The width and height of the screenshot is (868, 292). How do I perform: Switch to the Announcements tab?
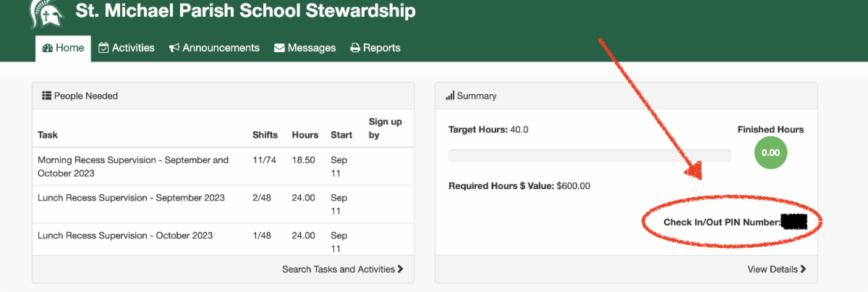221,48
